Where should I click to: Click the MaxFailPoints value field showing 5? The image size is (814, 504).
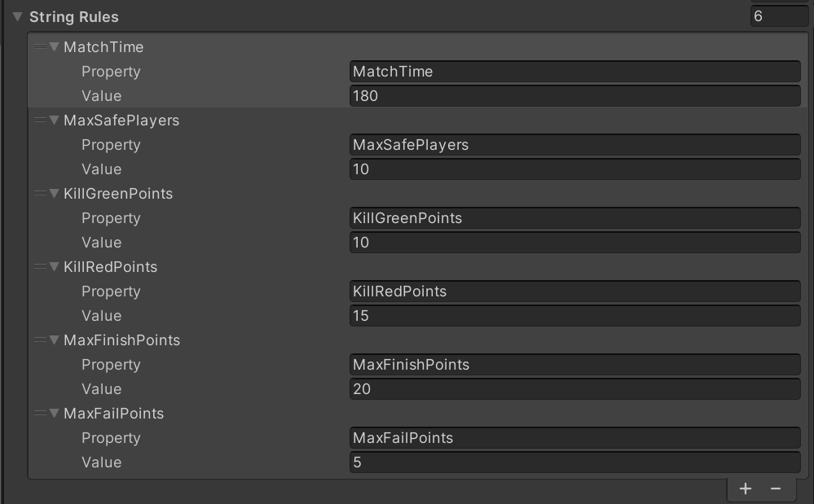coord(574,462)
